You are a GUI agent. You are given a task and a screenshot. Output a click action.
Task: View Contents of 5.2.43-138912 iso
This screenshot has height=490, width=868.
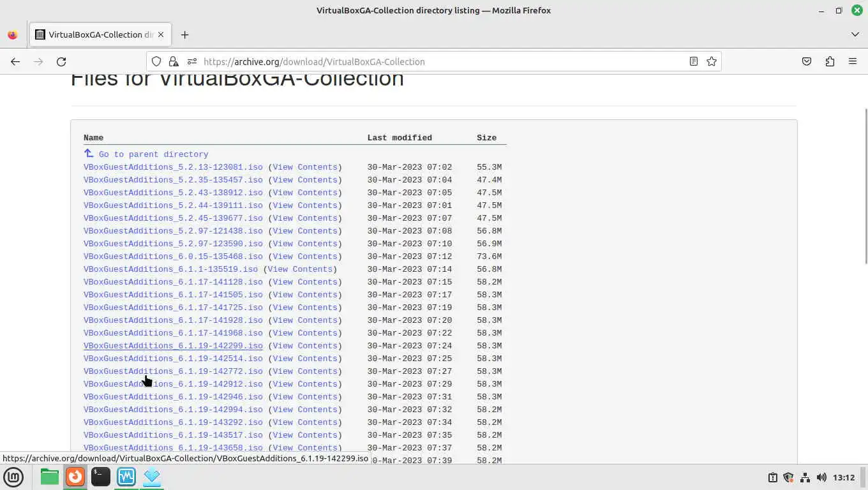(x=305, y=193)
